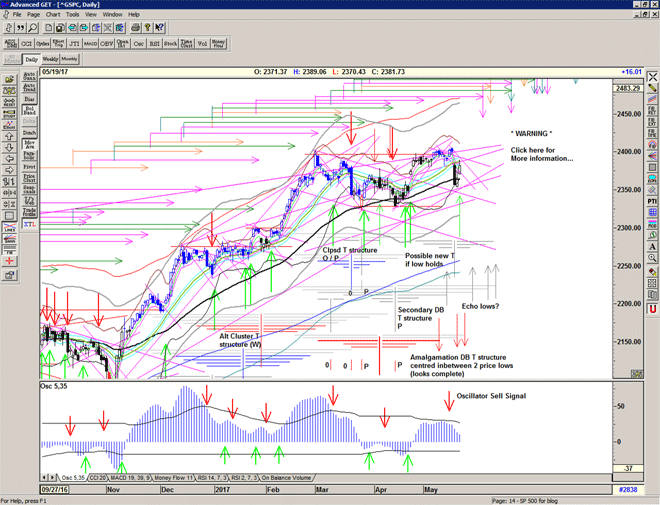This screenshot has width=660, height=505.
Task: Open the Window menu
Action: click(x=113, y=15)
